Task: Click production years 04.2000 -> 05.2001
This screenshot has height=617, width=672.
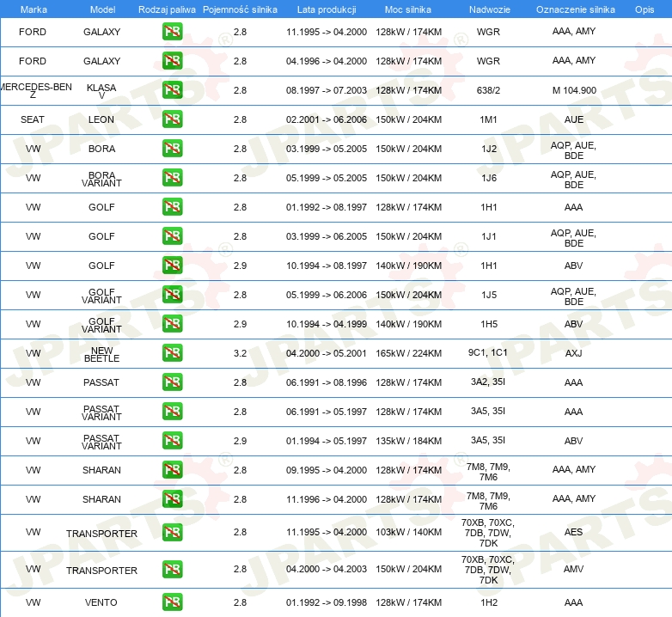Action: point(327,353)
